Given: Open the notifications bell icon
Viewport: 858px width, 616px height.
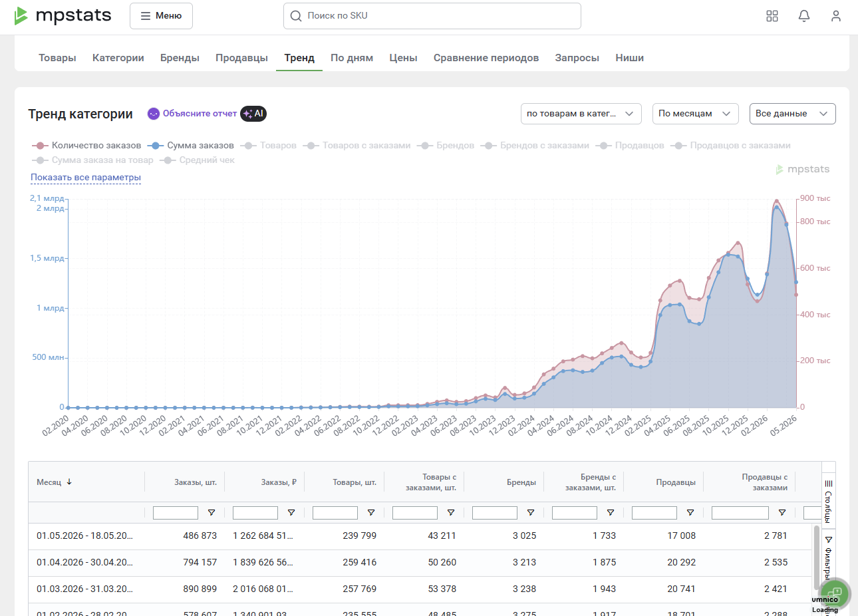Looking at the screenshot, I should (804, 16).
